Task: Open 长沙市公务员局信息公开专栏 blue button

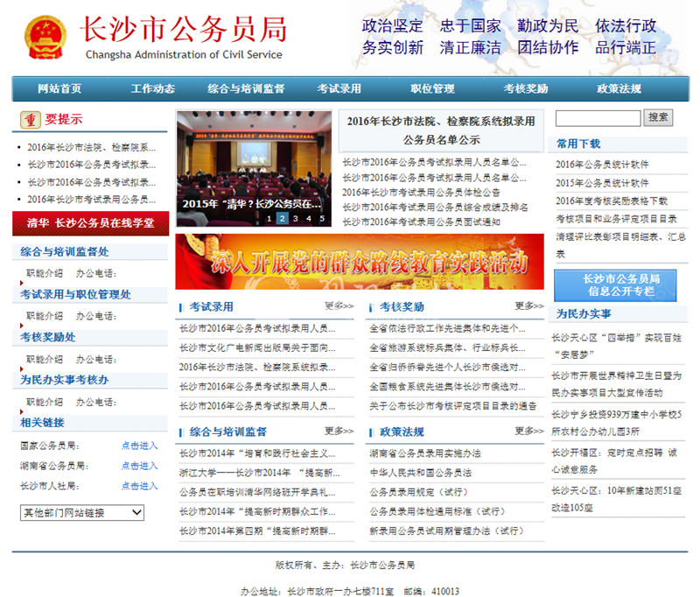Action: [x=615, y=285]
